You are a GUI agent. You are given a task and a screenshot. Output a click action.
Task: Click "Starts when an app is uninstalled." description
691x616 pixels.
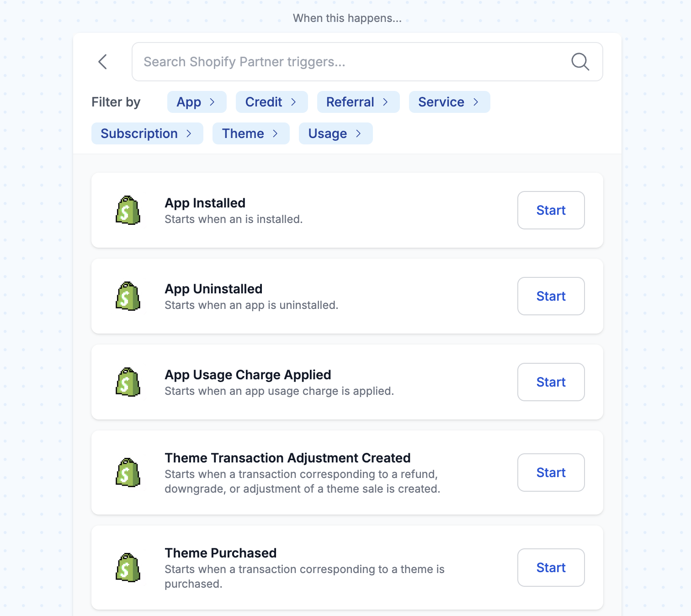(251, 305)
